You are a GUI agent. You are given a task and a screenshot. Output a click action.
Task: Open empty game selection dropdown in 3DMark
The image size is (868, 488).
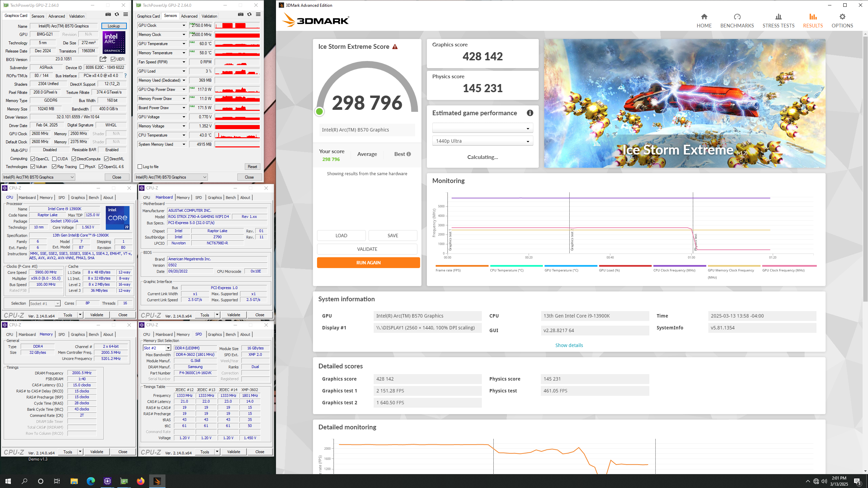point(482,128)
